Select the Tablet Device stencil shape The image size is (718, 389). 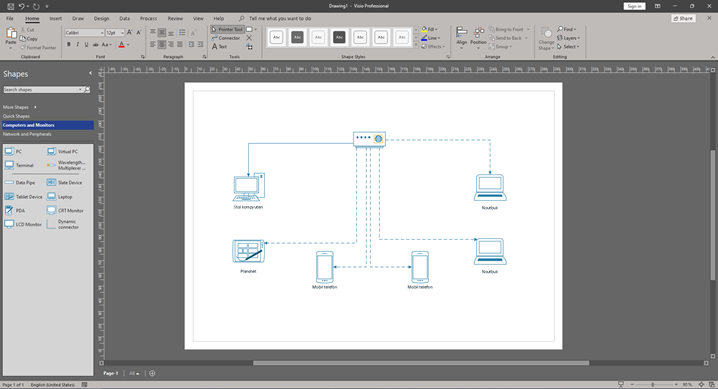(23, 197)
